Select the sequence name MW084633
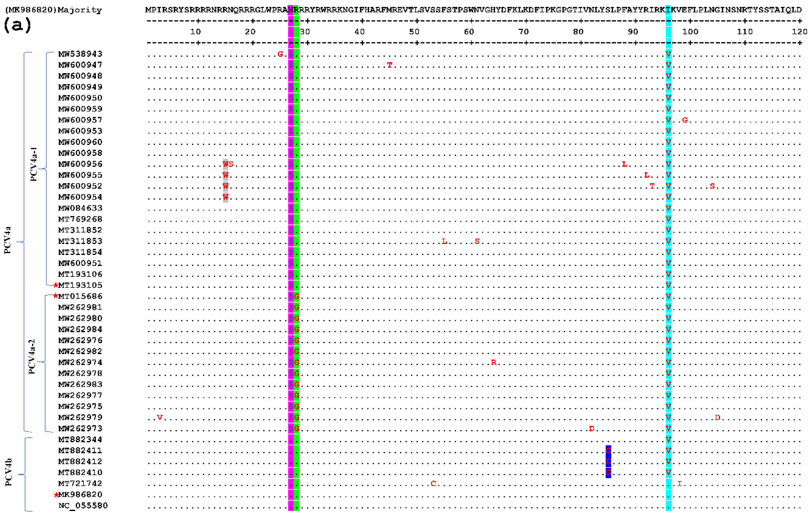The image size is (812, 519). [x=80, y=208]
